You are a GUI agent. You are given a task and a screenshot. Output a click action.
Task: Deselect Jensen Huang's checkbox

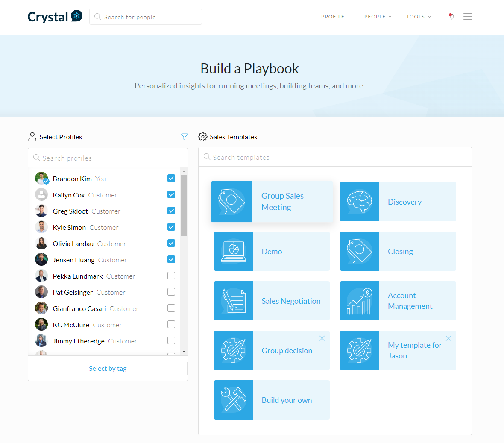(171, 260)
